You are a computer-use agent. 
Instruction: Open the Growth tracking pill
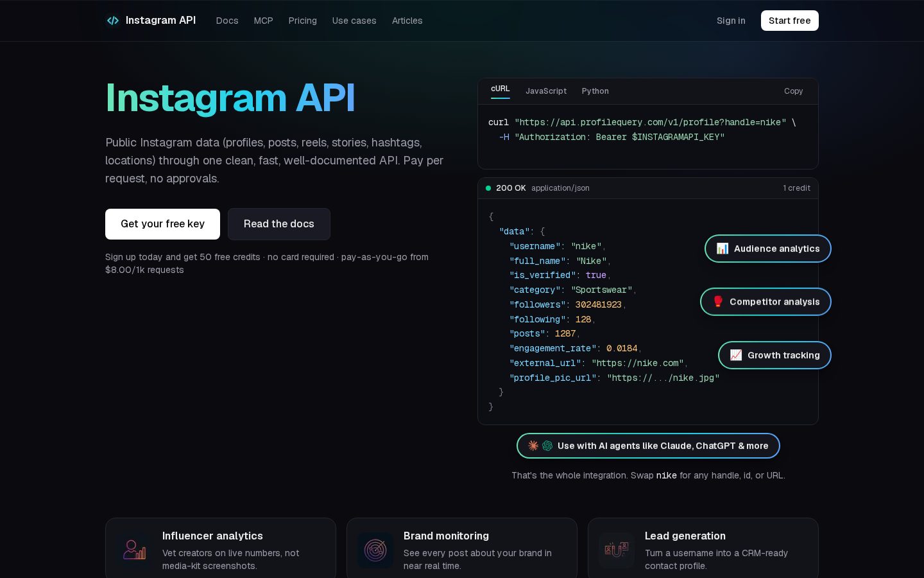point(774,355)
